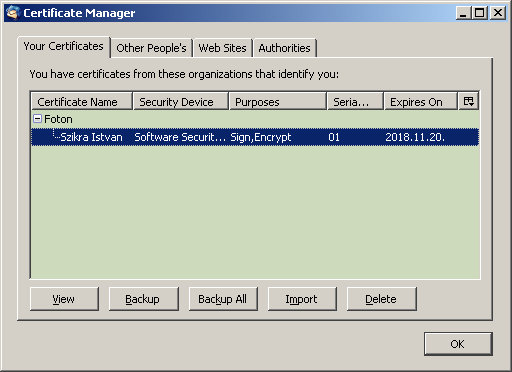Select the Your Certificates tab
This screenshot has height=372, width=512.
[x=64, y=47]
